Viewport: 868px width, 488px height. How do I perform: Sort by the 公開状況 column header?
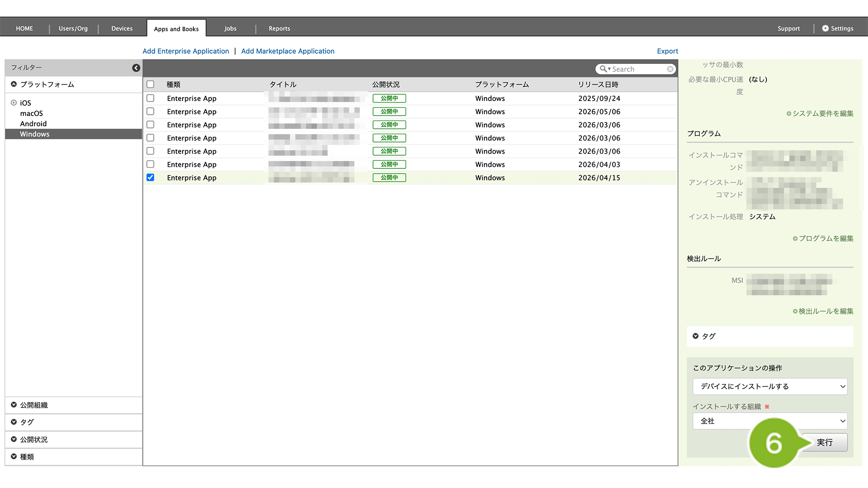pyautogui.click(x=386, y=84)
